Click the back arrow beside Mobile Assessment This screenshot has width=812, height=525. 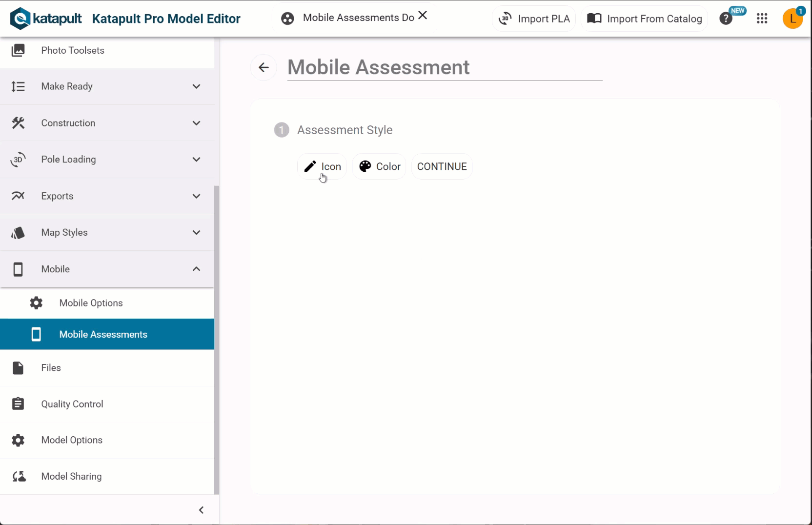coord(264,67)
